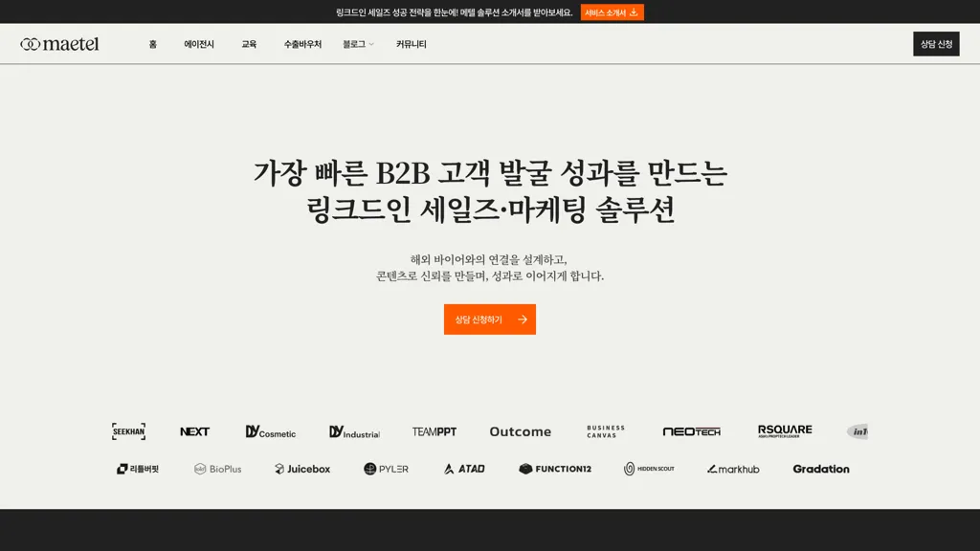
Task: Click the ATAD logo
Action: click(464, 469)
